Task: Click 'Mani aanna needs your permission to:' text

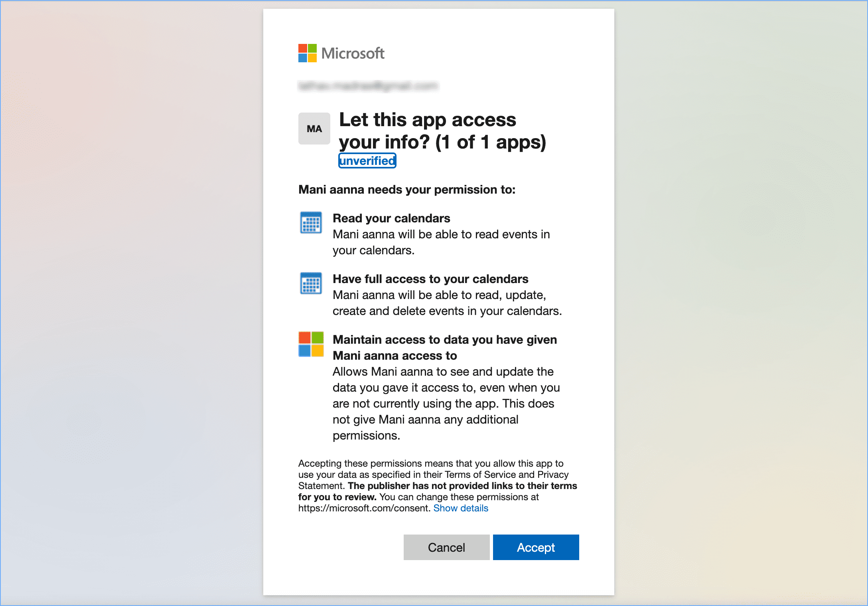Action: tap(407, 190)
